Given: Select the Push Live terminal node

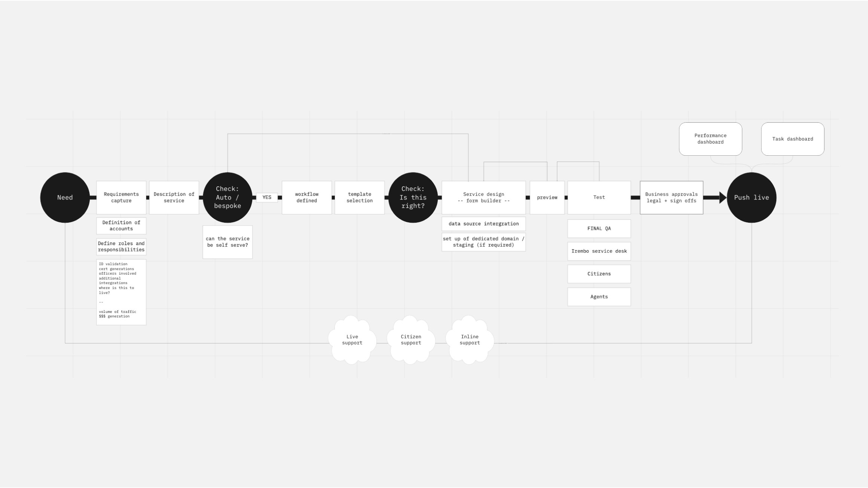Looking at the screenshot, I should pos(751,198).
